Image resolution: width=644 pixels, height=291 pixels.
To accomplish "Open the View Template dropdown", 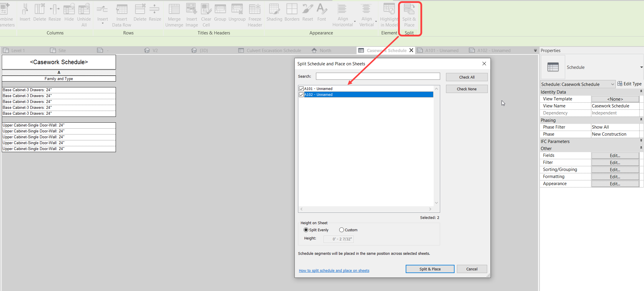I will (615, 99).
